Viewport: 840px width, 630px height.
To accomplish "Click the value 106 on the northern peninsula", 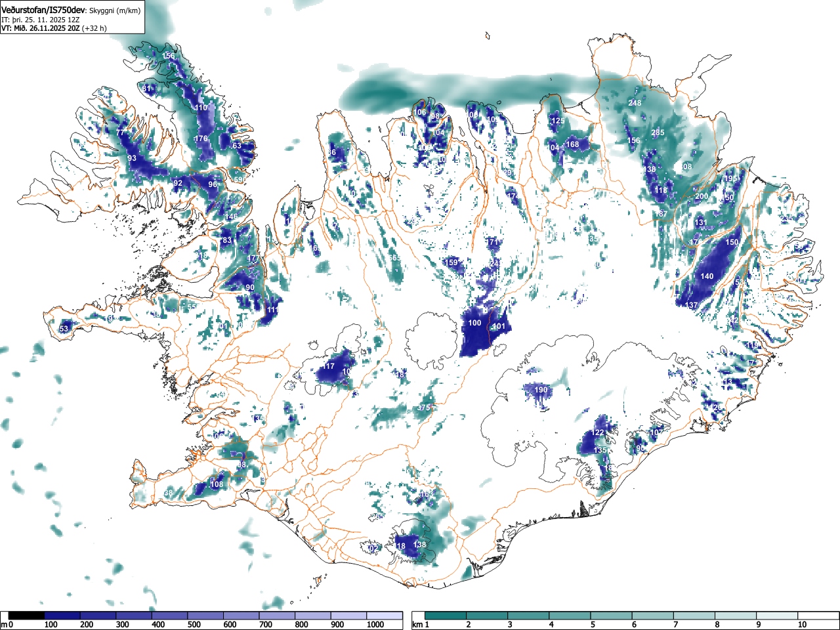I will click(x=420, y=112).
